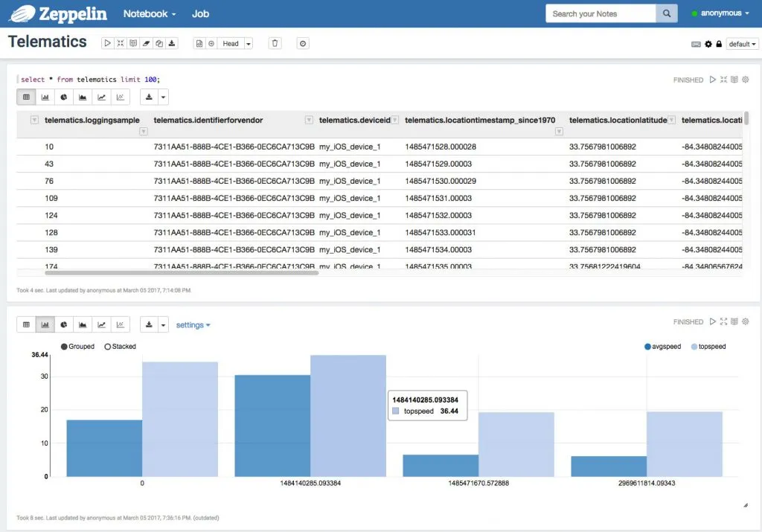Go to the Job page
The width and height of the screenshot is (762, 532).
pos(200,13)
